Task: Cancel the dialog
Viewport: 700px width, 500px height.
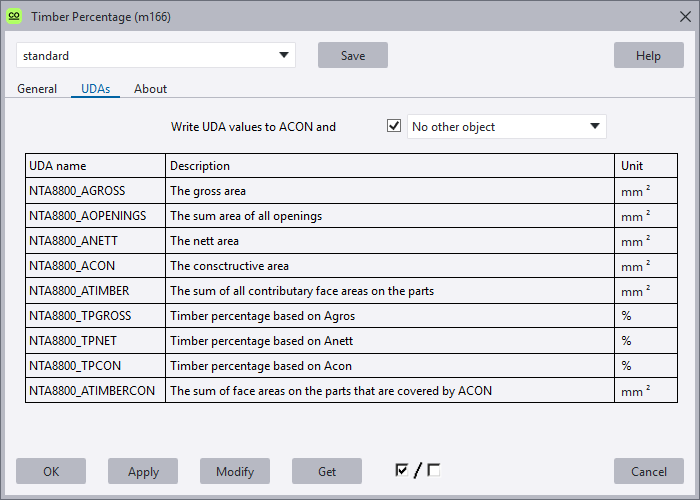Action: [x=648, y=472]
